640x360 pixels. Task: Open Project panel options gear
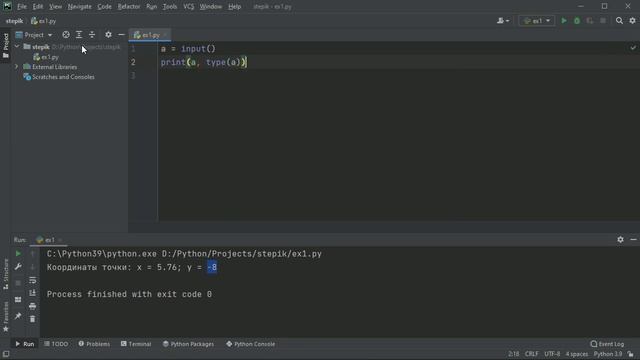[x=108, y=35]
